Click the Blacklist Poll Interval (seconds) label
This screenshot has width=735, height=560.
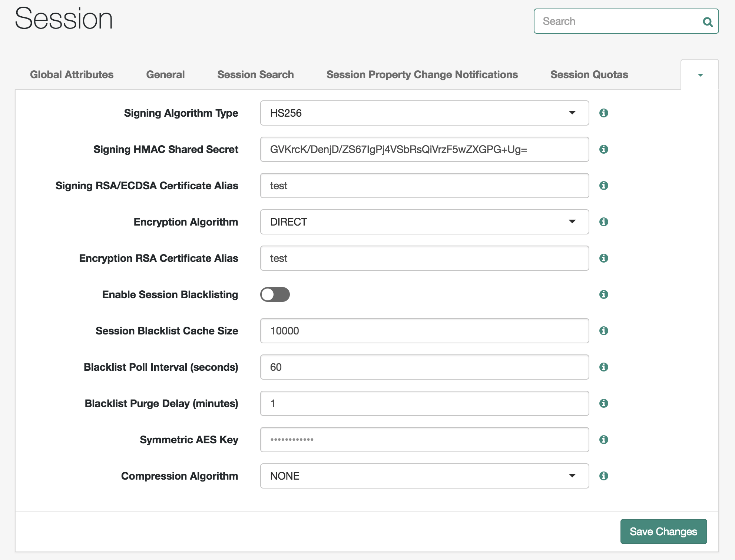coord(161,367)
